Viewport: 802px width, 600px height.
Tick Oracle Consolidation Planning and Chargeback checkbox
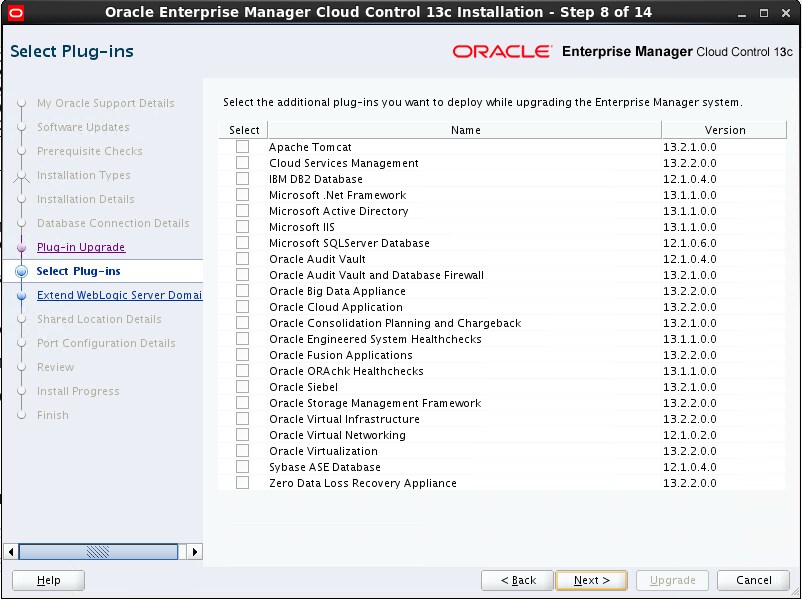coord(242,323)
